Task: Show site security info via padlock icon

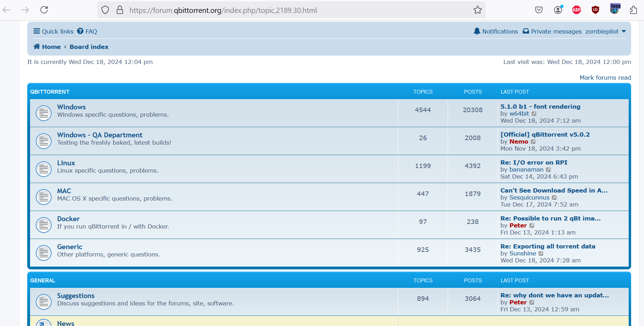Action: tap(120, 10)
